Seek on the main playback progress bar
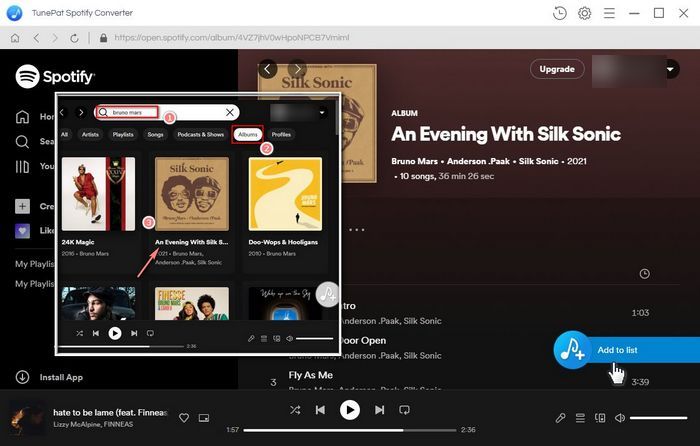Viewport: 700px width, 446px height. point(350,430)
